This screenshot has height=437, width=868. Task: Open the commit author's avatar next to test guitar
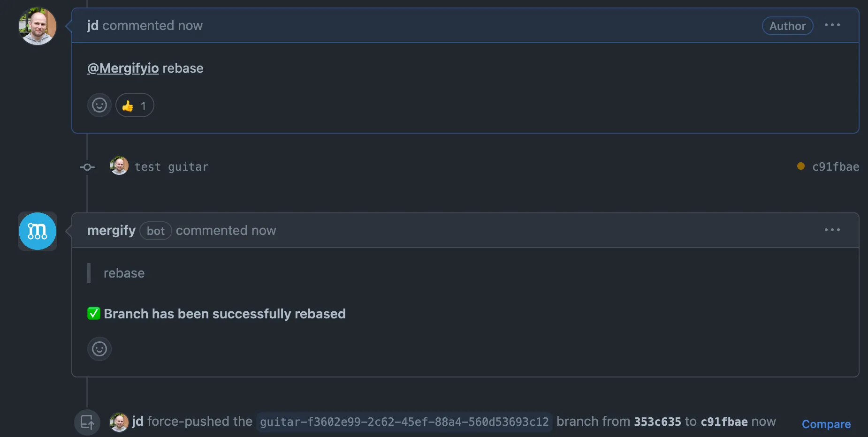(x=119, y=166)
